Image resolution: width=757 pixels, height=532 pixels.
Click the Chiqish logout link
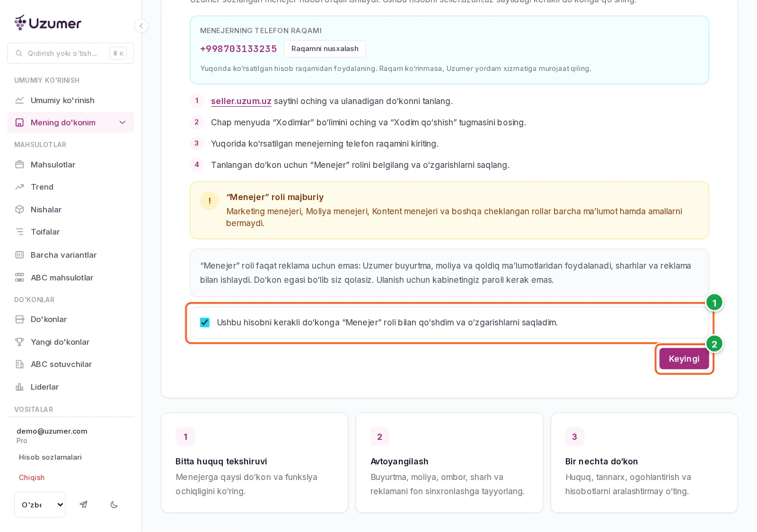32,478
